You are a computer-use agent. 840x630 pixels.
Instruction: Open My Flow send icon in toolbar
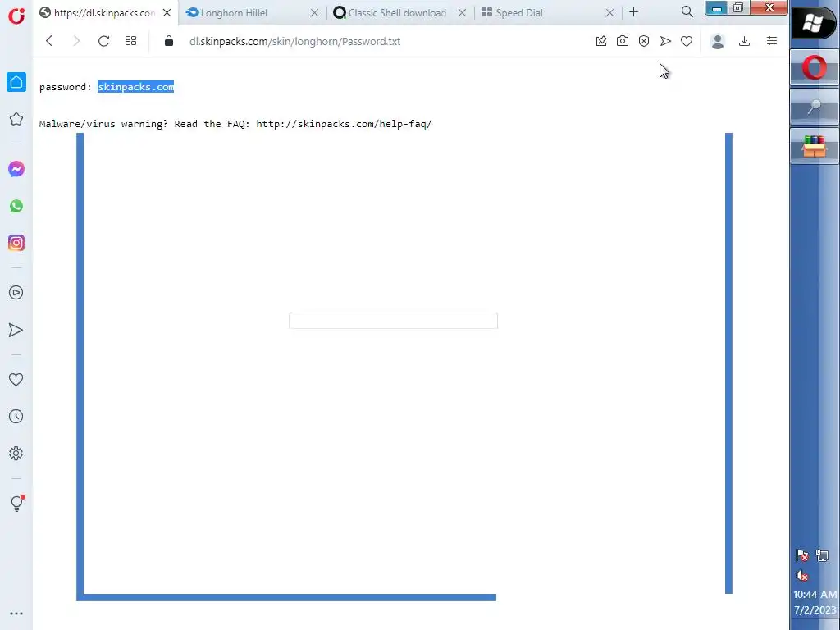665,41
